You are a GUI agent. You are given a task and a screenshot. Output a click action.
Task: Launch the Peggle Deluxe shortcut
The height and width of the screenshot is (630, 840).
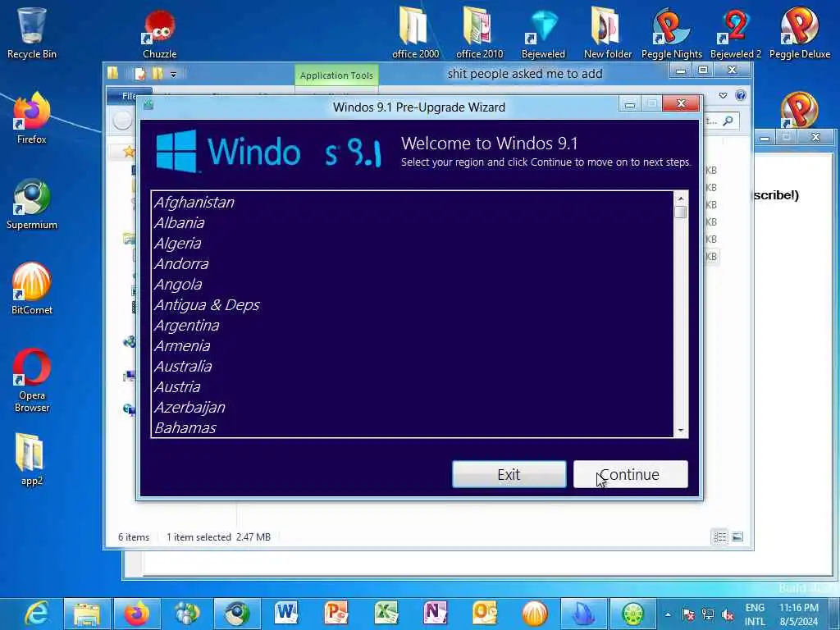799,33
